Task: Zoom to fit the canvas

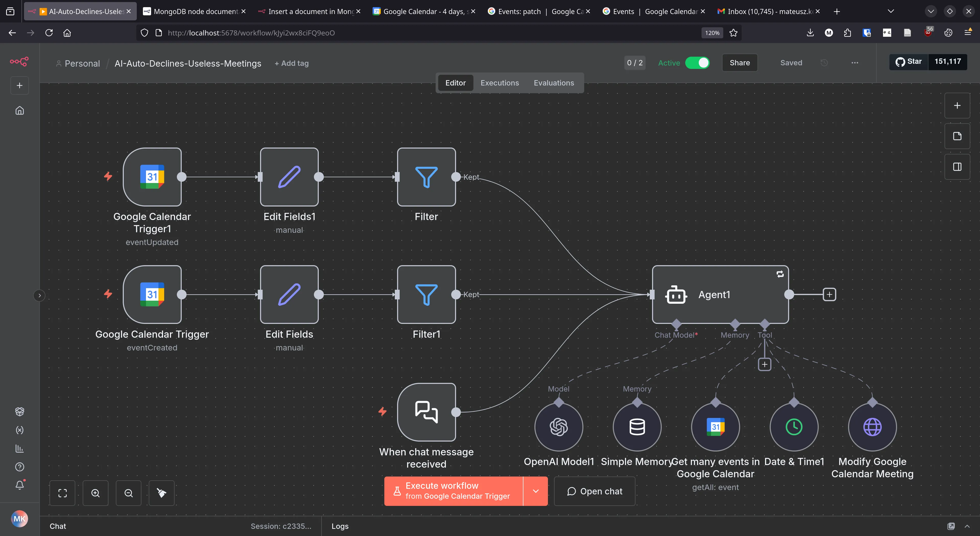Action: tap(62, 493)
